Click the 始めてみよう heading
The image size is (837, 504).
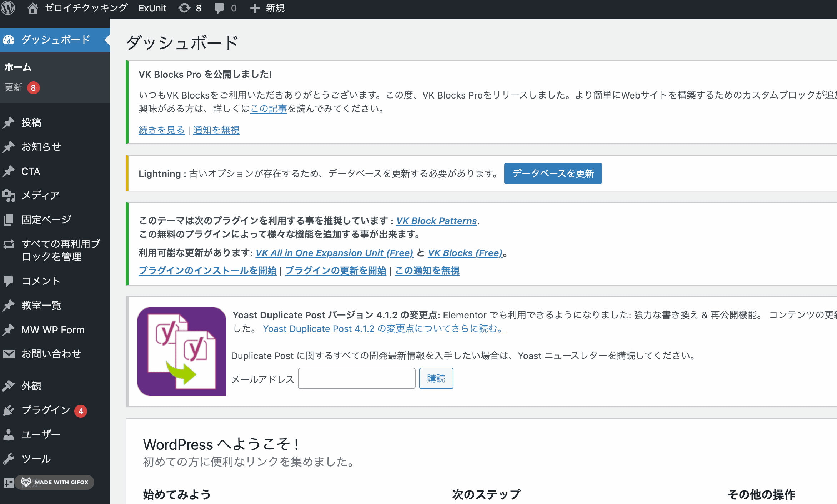click(x=177, y=494)
